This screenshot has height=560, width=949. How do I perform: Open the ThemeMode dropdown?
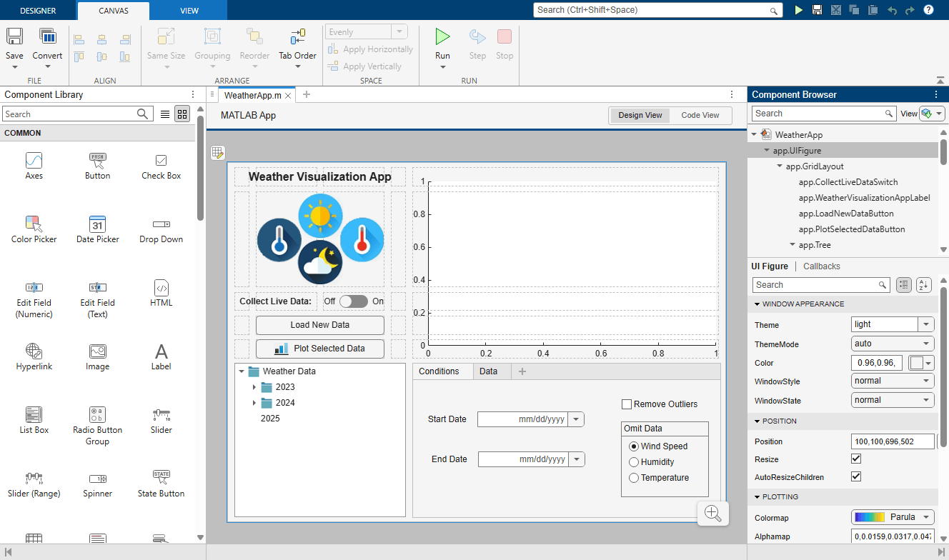pos(893,344)
